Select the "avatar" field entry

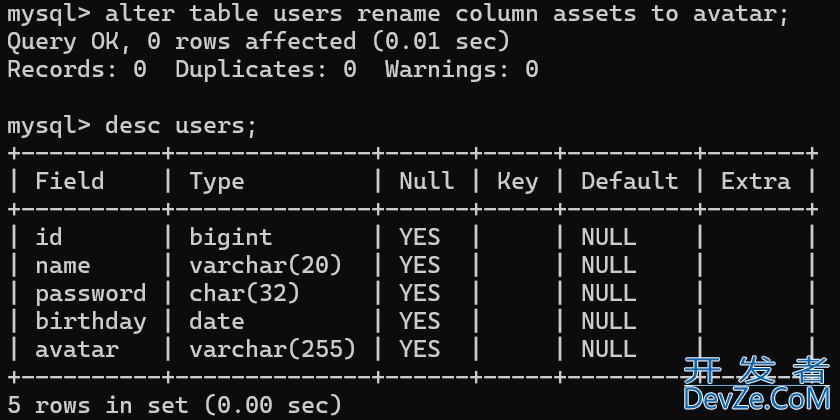tap(76, 349)
